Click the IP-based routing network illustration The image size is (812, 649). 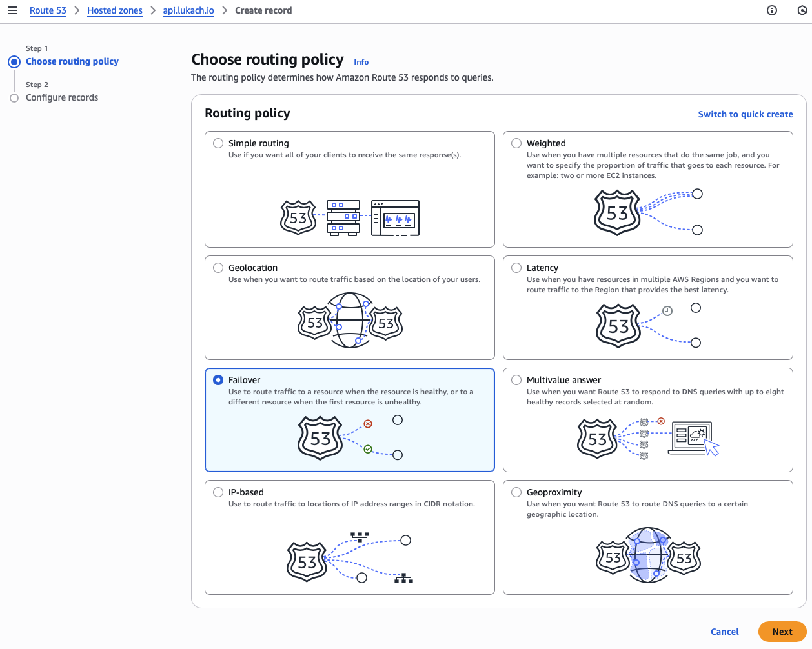pos(349,559)
